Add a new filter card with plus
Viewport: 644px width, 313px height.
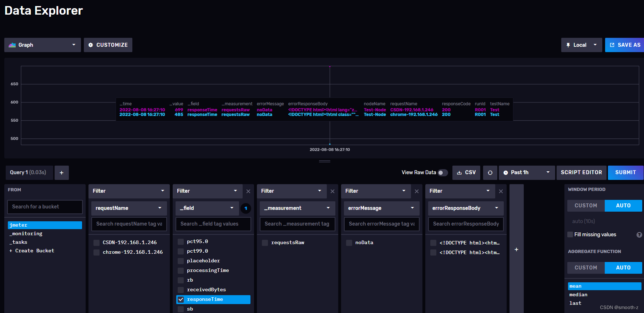[x=516, y=249]
